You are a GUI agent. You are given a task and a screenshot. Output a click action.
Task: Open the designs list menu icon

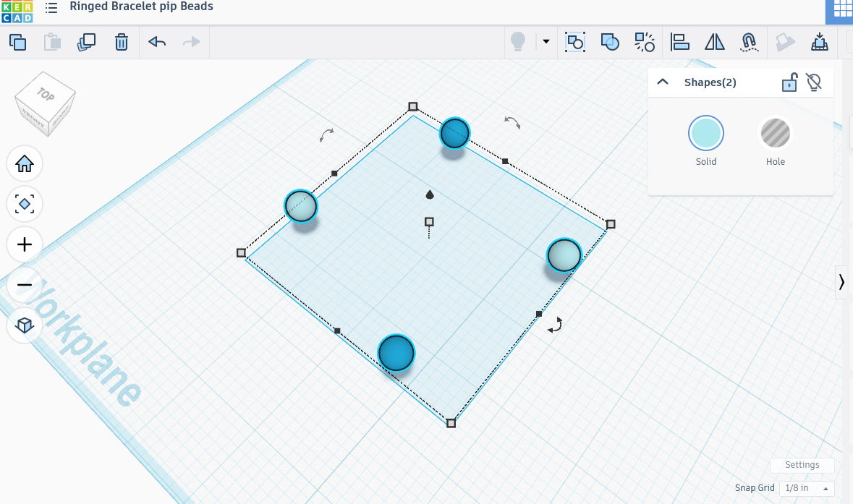[x=51, y=8]
